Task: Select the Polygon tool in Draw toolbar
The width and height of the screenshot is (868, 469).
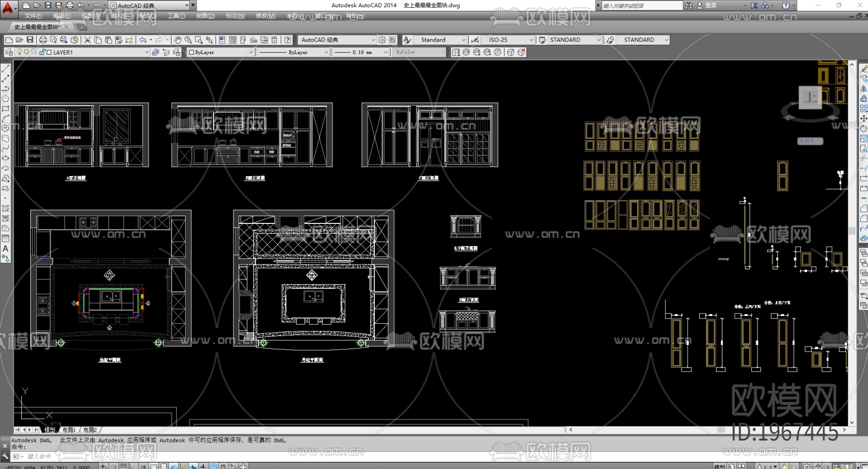Action: [x=5, y=98]
